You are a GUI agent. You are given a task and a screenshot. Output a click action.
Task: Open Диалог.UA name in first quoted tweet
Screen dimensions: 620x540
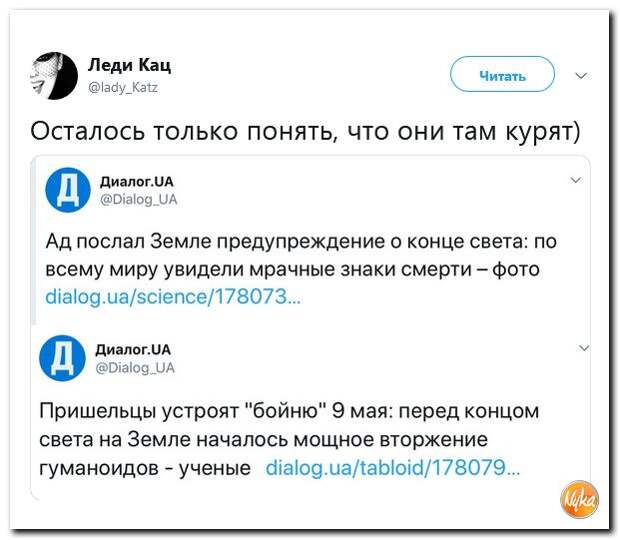pyautogui.click(x=136, y=181)
